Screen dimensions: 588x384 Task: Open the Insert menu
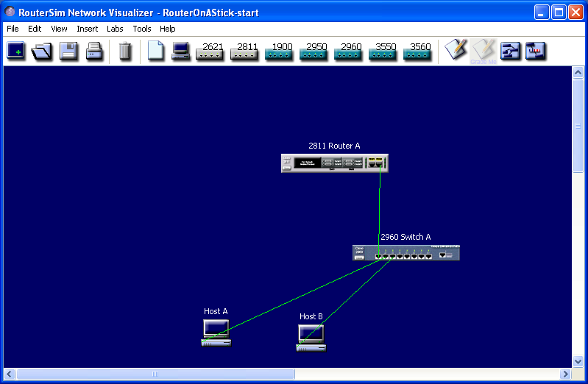88,29
